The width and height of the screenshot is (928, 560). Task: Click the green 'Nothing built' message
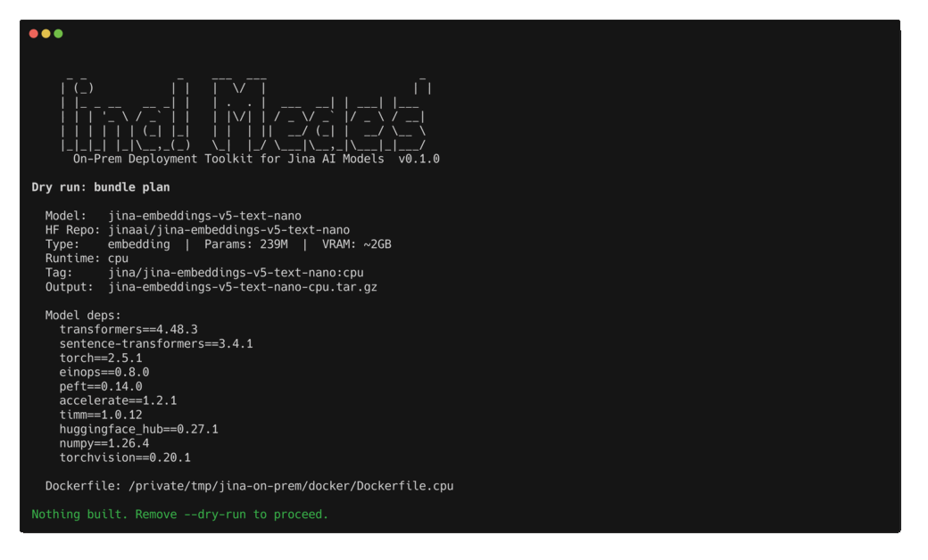pos(180,515)
